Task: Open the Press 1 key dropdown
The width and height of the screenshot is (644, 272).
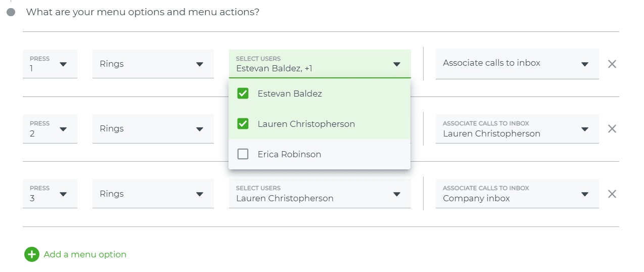Action: (x=50, y=64)
